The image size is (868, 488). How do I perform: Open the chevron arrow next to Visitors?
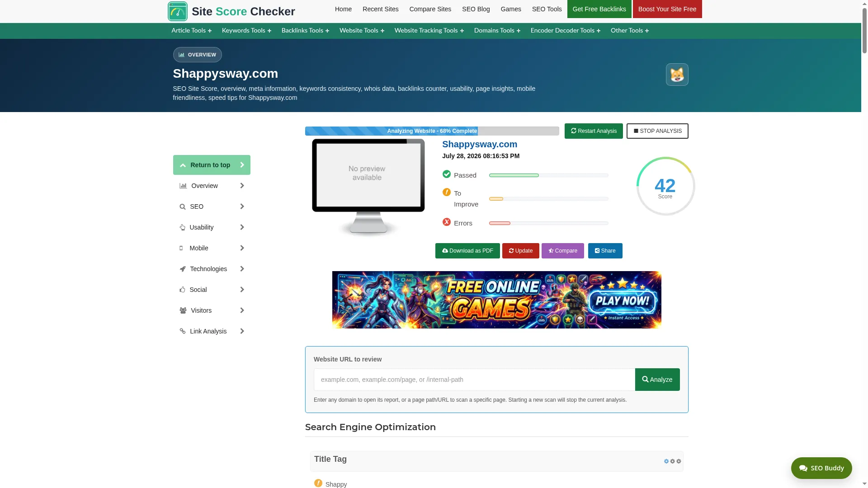(x=242, y=310)
